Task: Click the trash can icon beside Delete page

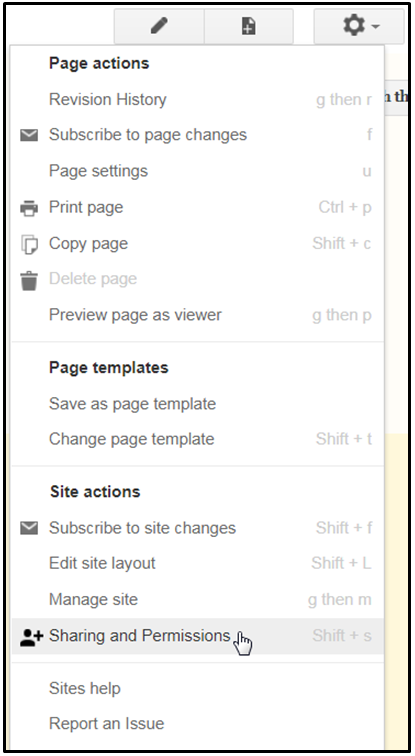Action: coord(29,280)
